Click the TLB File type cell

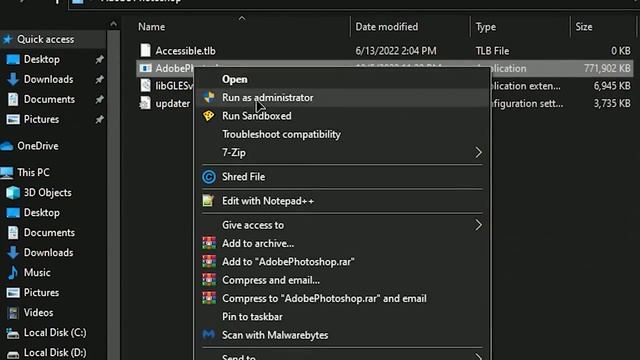coord(492,51)
